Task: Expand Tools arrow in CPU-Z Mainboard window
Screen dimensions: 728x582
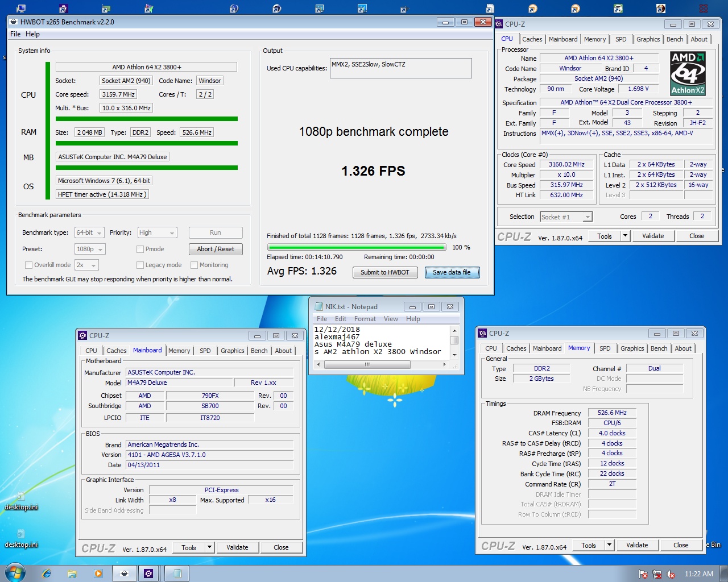Action: point(210,547)
